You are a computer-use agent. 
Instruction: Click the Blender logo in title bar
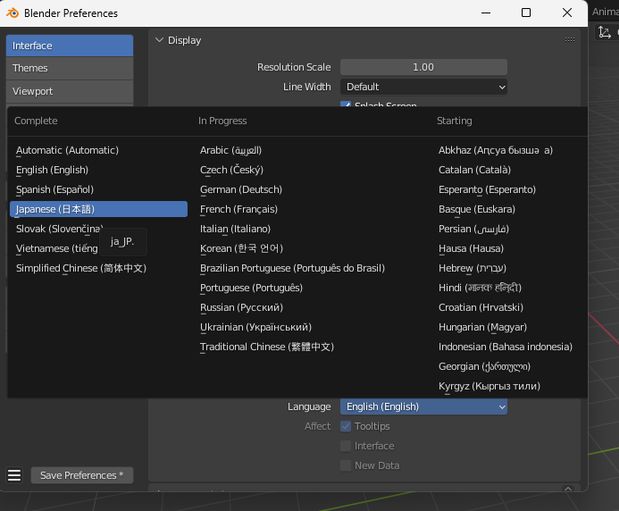[13, 13]
